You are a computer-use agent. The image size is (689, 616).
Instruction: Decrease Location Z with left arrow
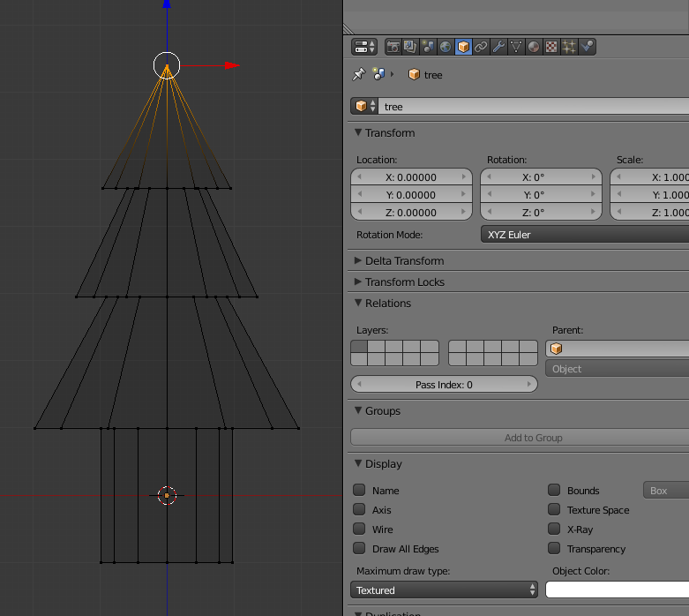tap(360, 212)
